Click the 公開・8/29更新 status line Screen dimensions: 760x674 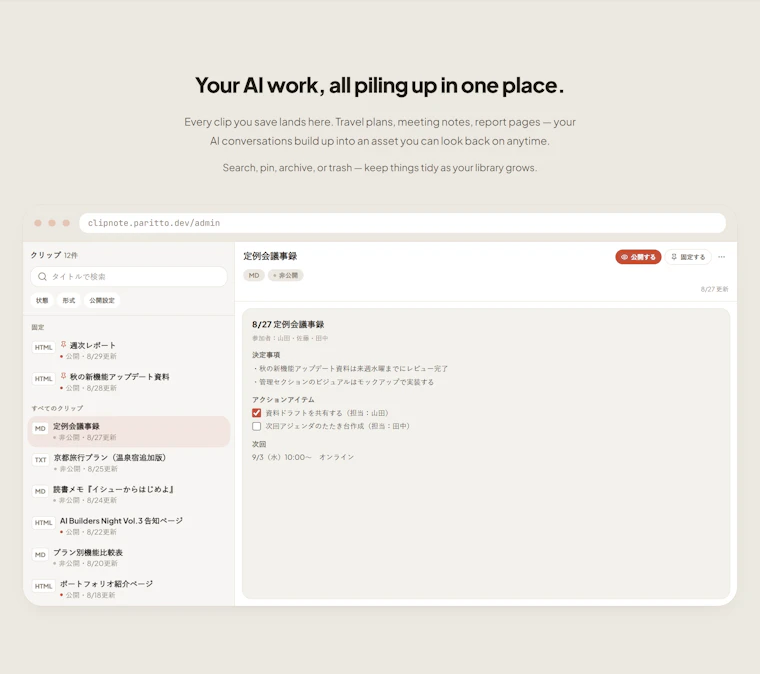[x=88, y=356]
